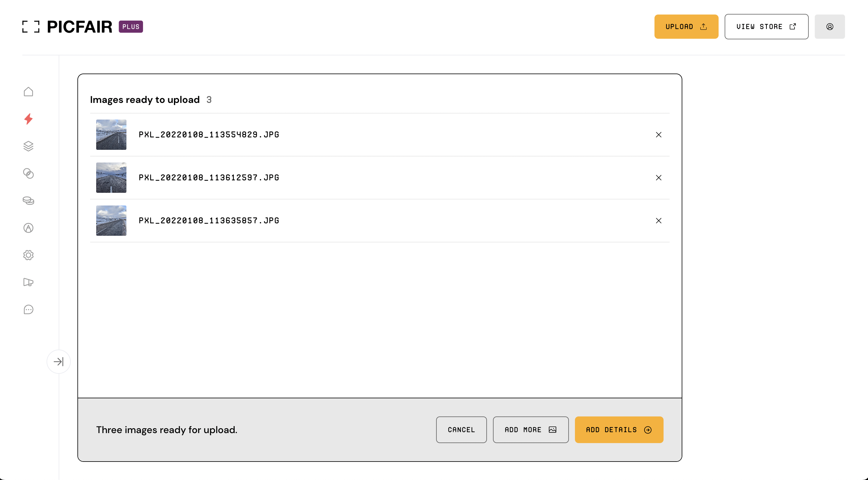Click thumbnail of PXL_20220108_113635857.JPG
Viewport: 868px width, 480px height.
pyautogui.click(x=111, y=220)
